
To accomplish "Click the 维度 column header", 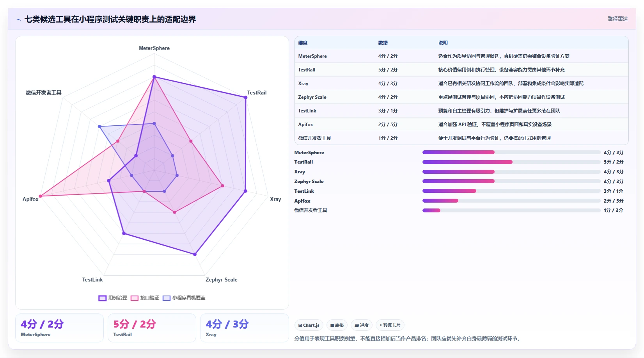I will click(x=303, y=43).
